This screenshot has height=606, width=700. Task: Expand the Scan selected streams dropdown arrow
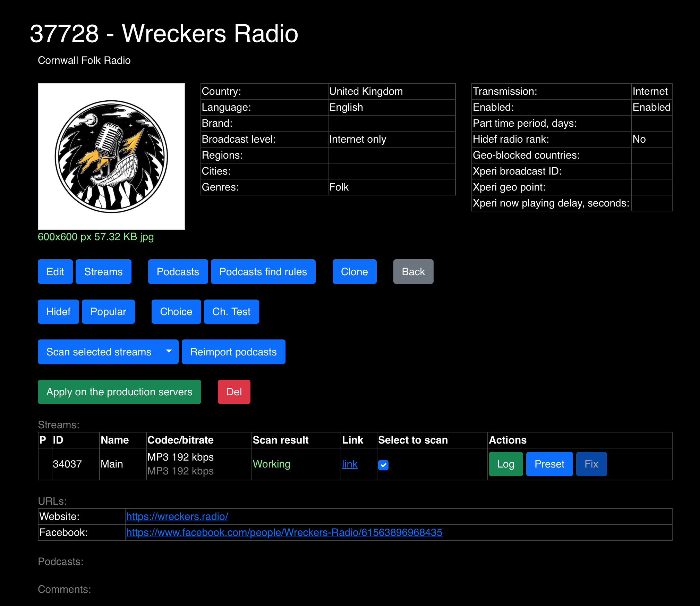[x=169, y=352]
